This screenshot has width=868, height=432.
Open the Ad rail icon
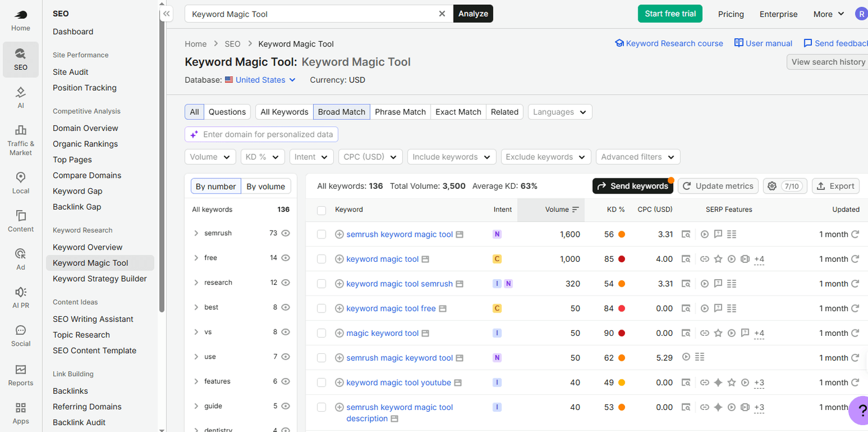point(20,259)
